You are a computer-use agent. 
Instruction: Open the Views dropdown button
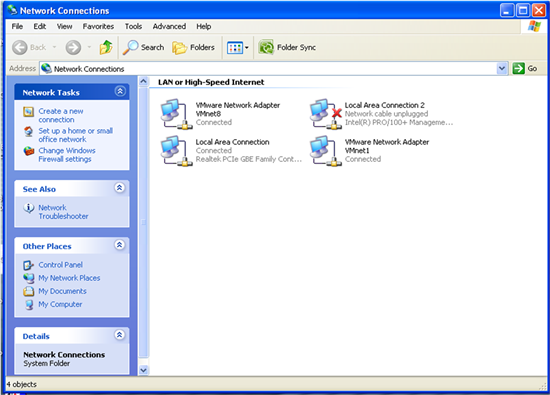click(x=237, y=48)
